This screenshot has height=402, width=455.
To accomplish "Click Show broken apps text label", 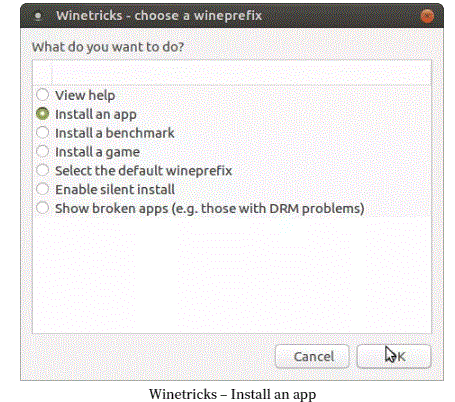I will pos(210,209).
